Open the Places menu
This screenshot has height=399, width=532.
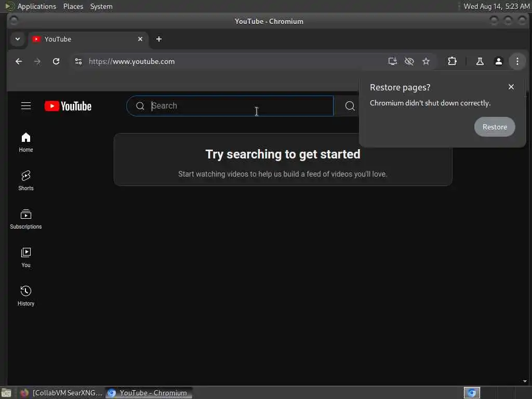pyautogui.click(x=73, y=6)
